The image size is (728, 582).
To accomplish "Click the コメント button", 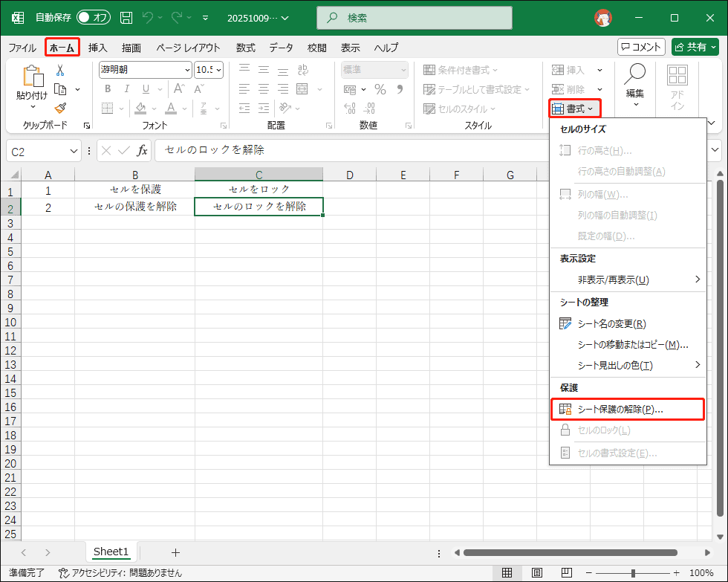I will pyautogui.click(x=641, y=47).
